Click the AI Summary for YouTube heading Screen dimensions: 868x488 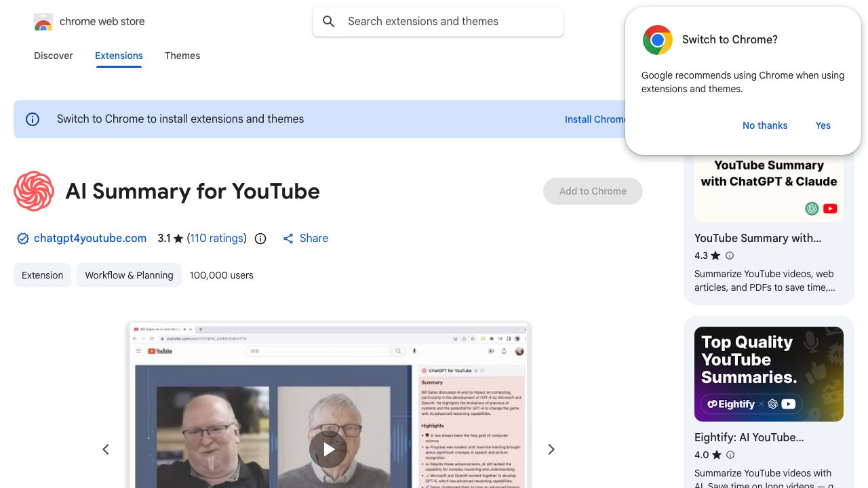click(x=193, y=191)
